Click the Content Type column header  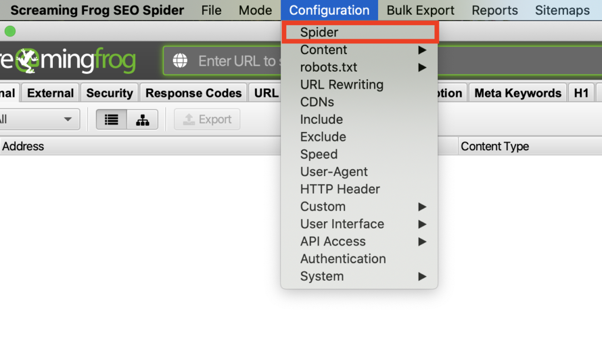(494, 147)
